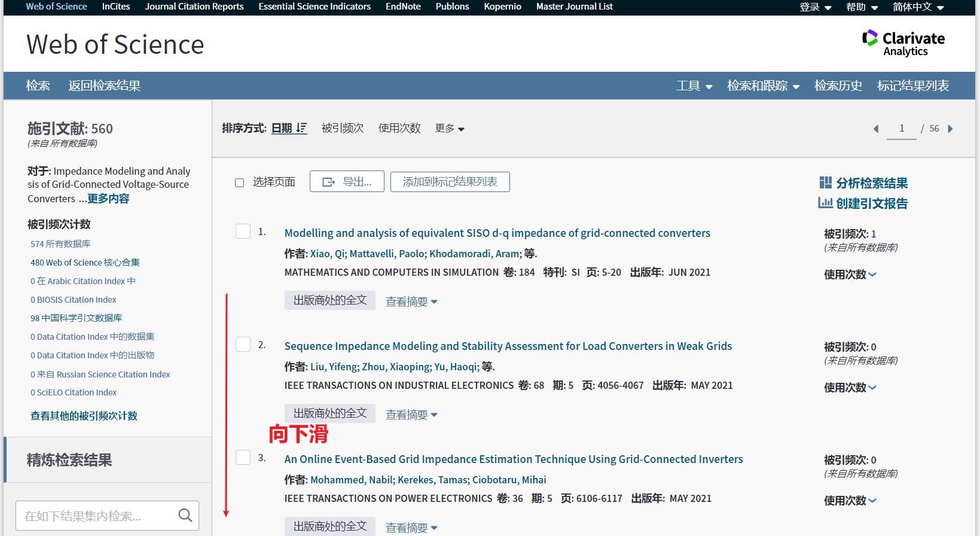Click 出版商处的全文 for result 3

pos(330,526)
